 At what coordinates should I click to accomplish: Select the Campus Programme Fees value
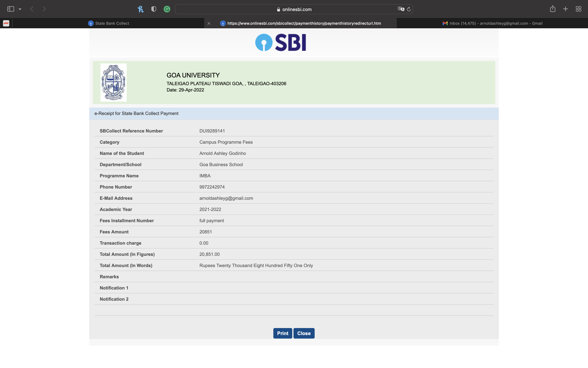coord(226,142)
